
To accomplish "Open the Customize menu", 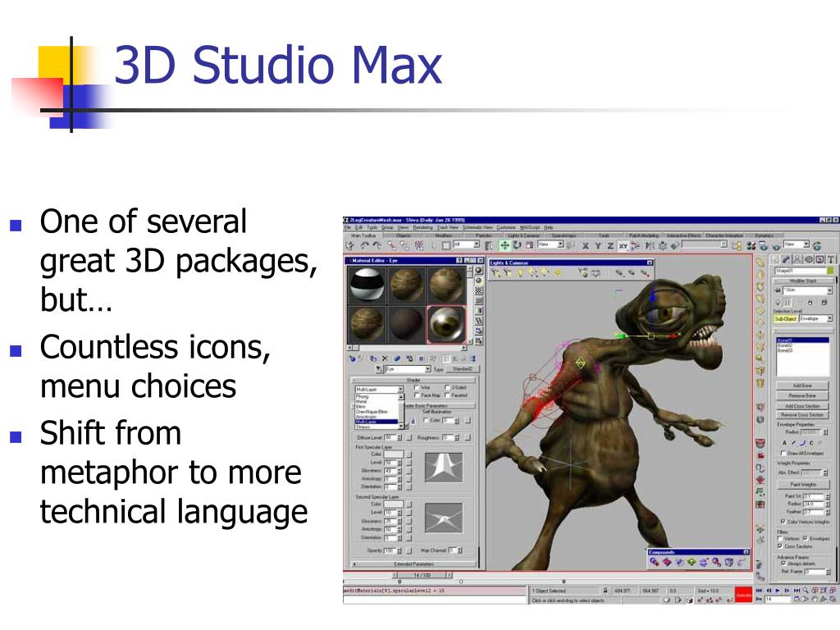I will coord(506,228).
